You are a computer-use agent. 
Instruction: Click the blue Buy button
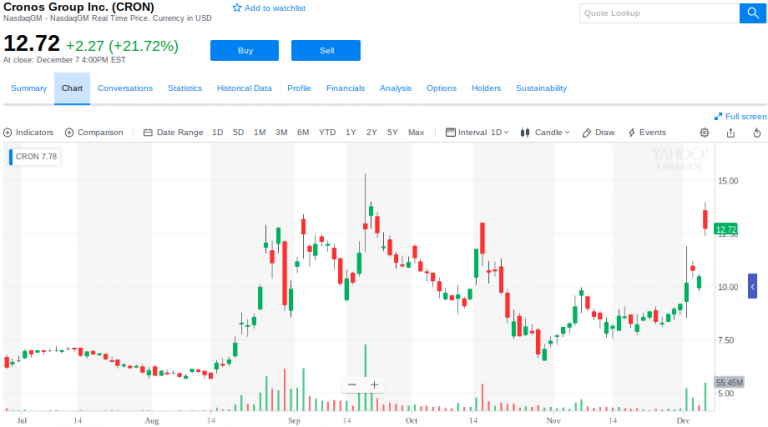click(x=244, y=50)
